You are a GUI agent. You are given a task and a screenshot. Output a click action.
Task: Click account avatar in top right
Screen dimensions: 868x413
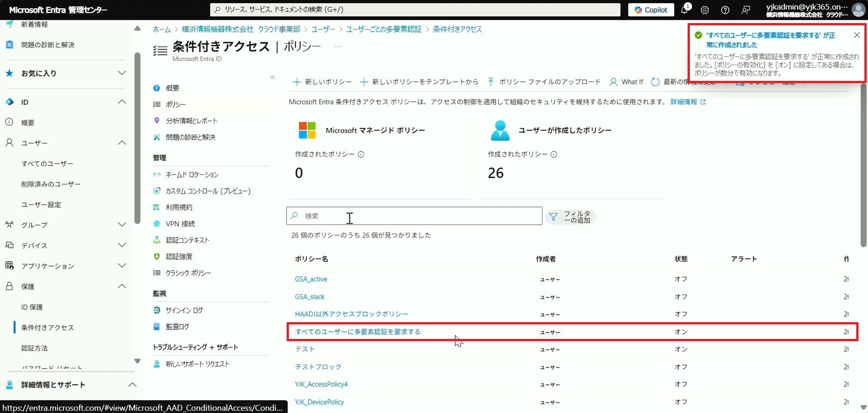coord(858,9)
